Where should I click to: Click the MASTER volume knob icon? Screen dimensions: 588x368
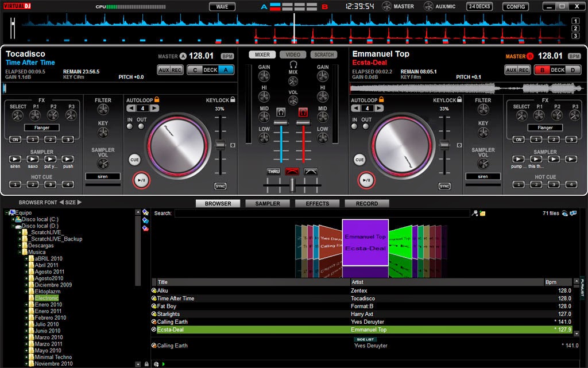coord(386,6)
